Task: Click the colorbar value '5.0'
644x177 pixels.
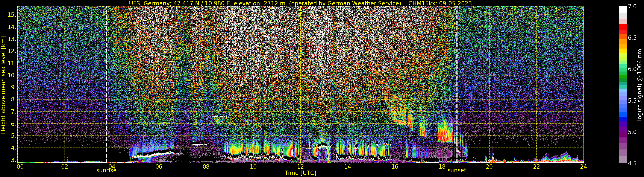Action: click(632, 132)
